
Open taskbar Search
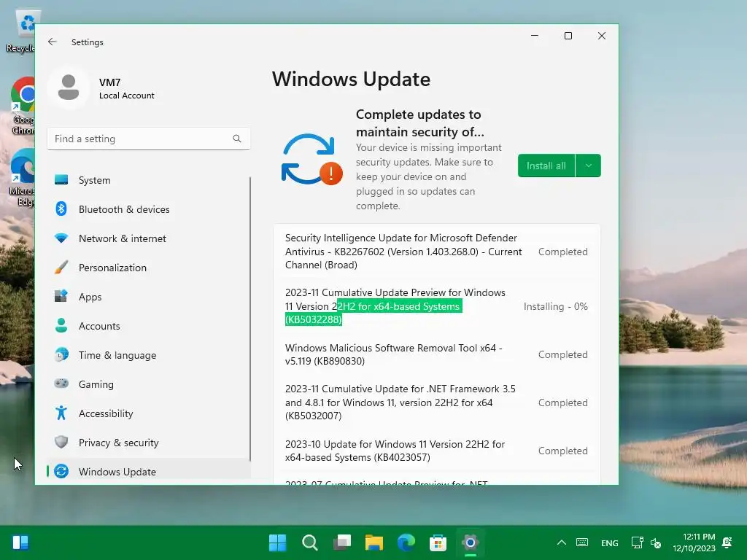click(309, 542)
